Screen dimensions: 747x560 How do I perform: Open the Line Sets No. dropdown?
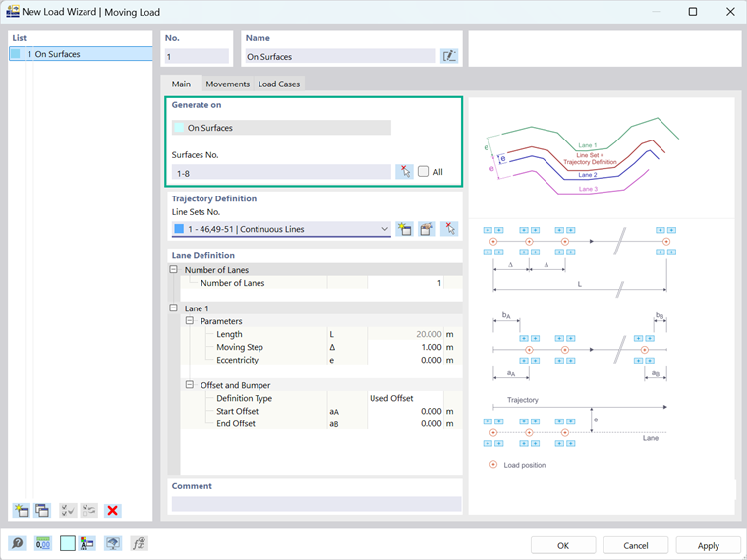coord(281,229)
